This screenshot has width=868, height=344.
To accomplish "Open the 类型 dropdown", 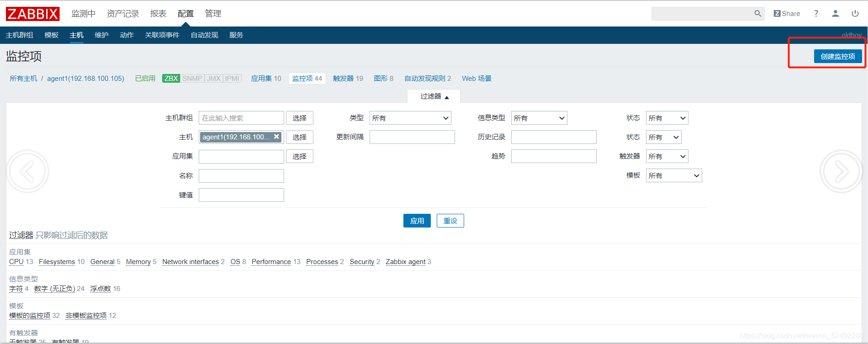I will [x=410, y=118].
